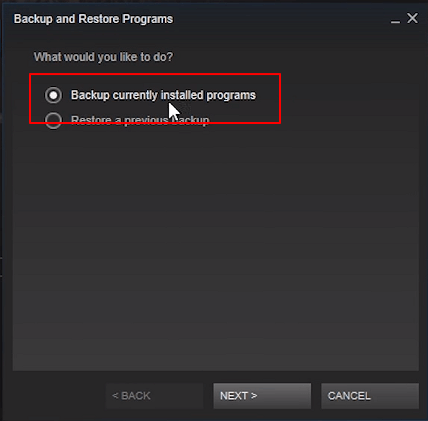Viewport: 428px width, 421px height.
Task: Proceed with the NEXT > button
Action: tap(262, 396)
